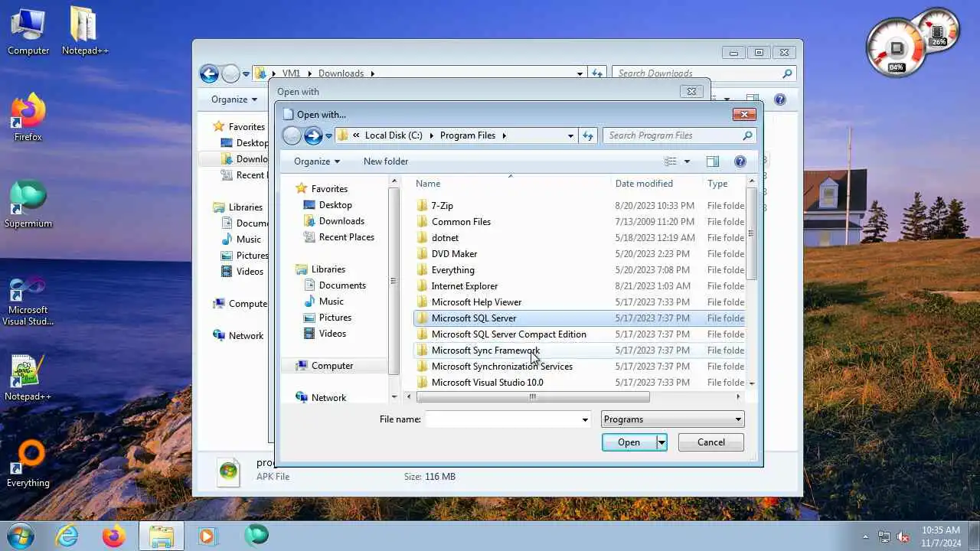Viewport: 980px width, 551px height.
Task: Select Network in dialog navigation pane
Action: click(x=328, y=398)
